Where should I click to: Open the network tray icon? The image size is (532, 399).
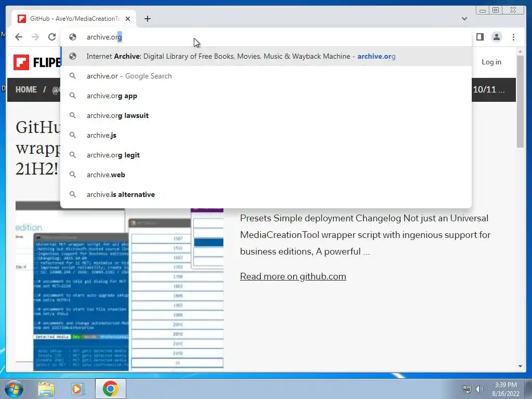tap(467, 389)
